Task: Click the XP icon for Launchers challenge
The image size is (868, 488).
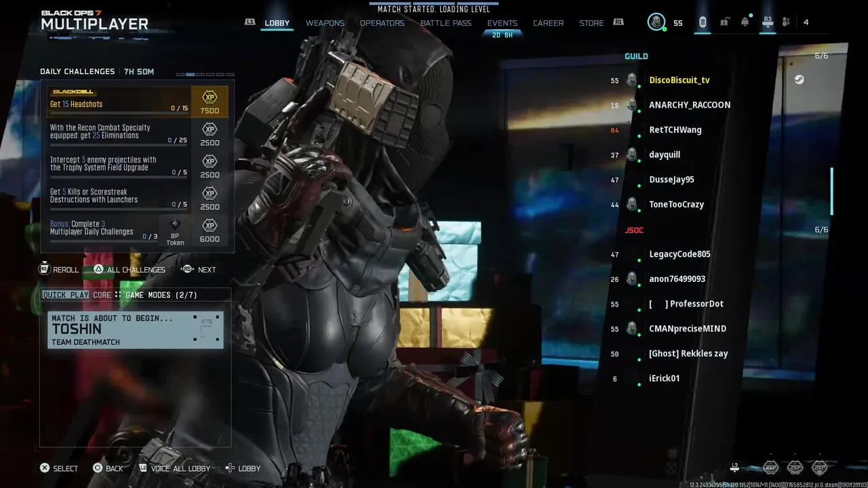Action: pos(210,193)
